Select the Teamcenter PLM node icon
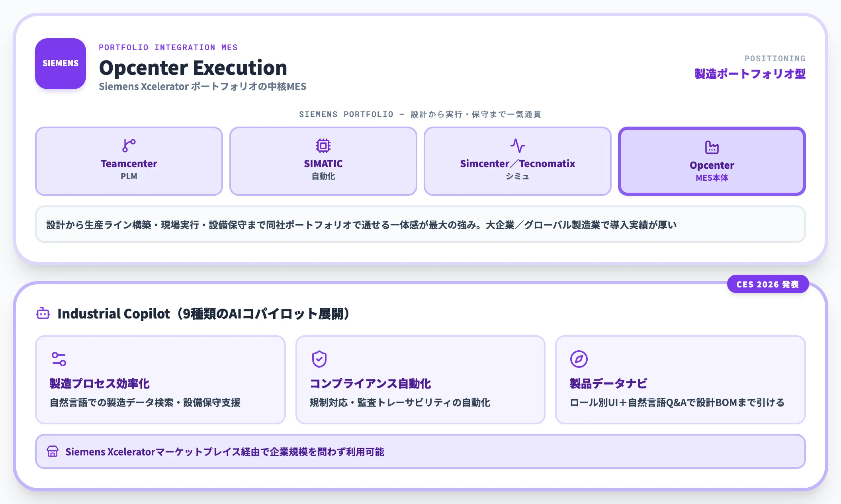841x504 pixels. pyautogui.click(x=129, y=146)
